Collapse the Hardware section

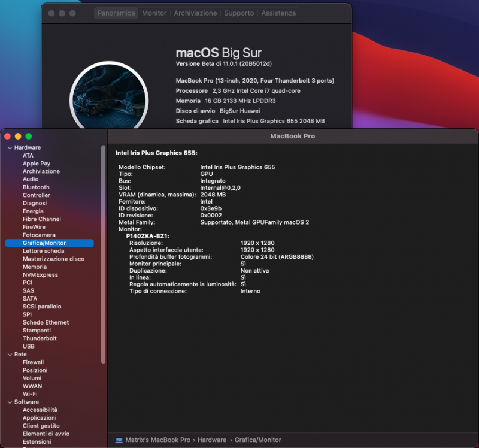click(10, 147)
